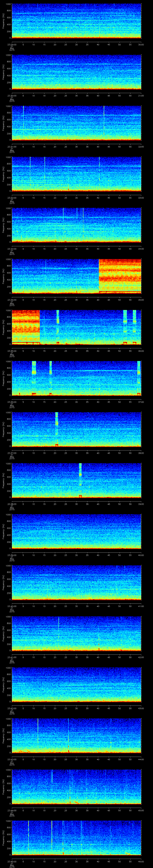Open the 23:44:00 spectrogram panel
This screenshot has height=868, width=153.
pyautogui.click(x=76, y=787)
